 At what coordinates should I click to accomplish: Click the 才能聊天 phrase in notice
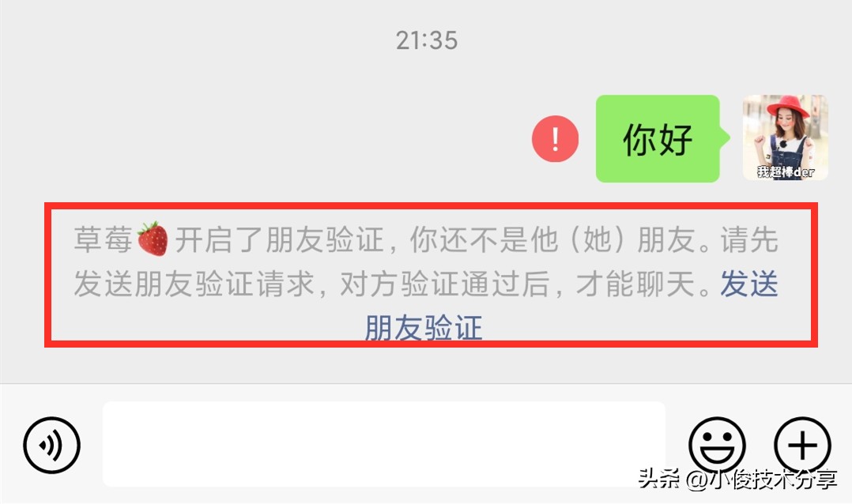click(x=635, y=284)
